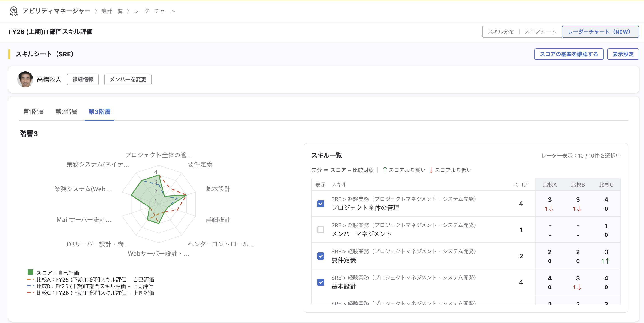Click green up arrow beside スコアより高い legend
The image size is (644, 323).
385,170
